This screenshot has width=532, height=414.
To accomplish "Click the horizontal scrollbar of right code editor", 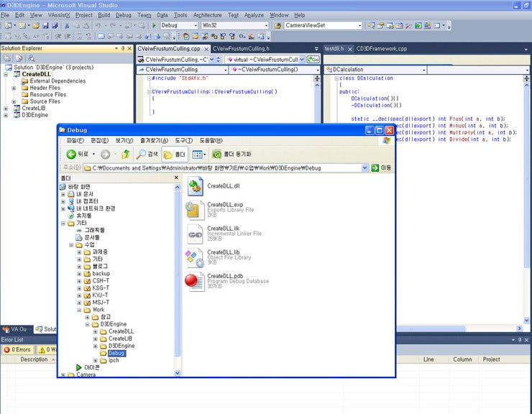I will [431, 328].
